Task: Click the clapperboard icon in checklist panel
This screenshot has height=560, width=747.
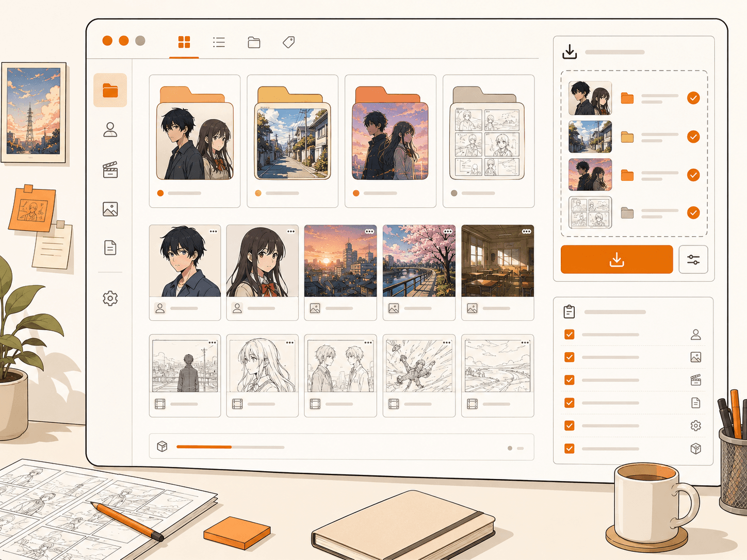Action: [x=695, y=380]
